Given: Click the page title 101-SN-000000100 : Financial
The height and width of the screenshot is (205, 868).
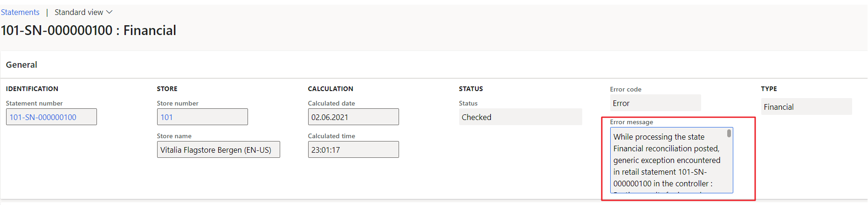Looking at the screenshot, I should 89,30.
